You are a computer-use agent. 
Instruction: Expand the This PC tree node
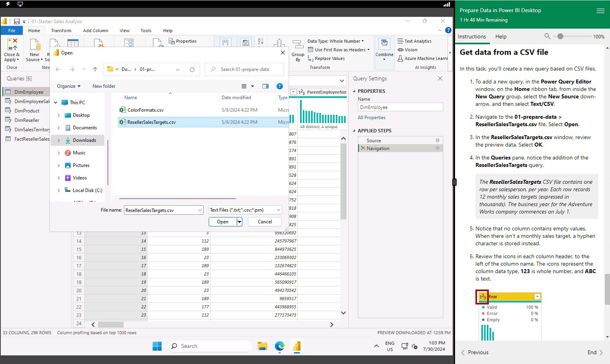pos(56,103)
